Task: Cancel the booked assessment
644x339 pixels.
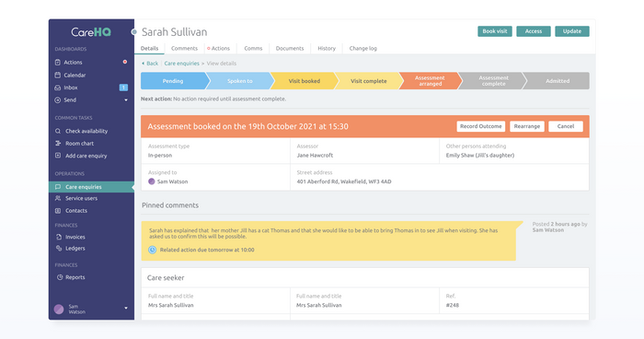Action: [566, 126]
